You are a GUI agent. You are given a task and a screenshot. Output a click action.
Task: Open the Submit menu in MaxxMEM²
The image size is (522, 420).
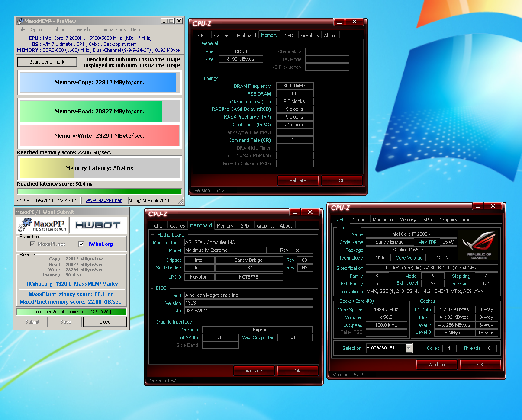coord(58,29)
